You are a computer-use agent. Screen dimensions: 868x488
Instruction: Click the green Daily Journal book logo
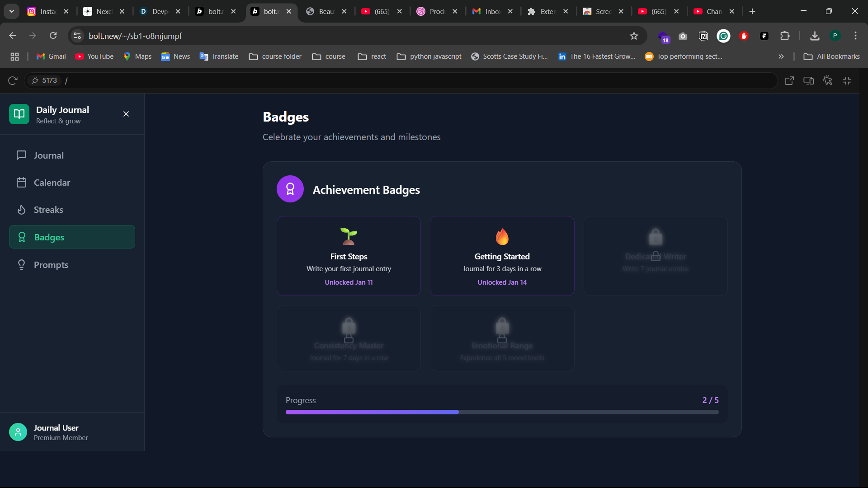pos(19,114)
